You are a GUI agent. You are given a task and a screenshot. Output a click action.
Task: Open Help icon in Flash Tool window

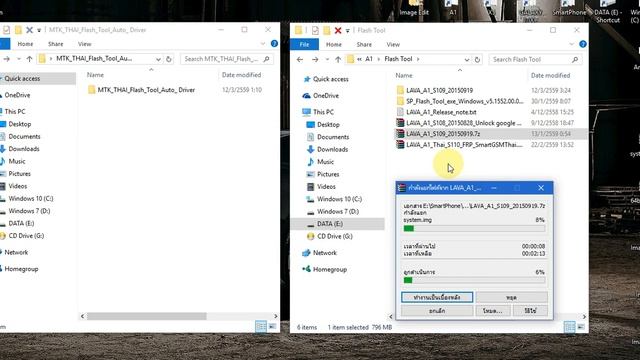(583, 44)
